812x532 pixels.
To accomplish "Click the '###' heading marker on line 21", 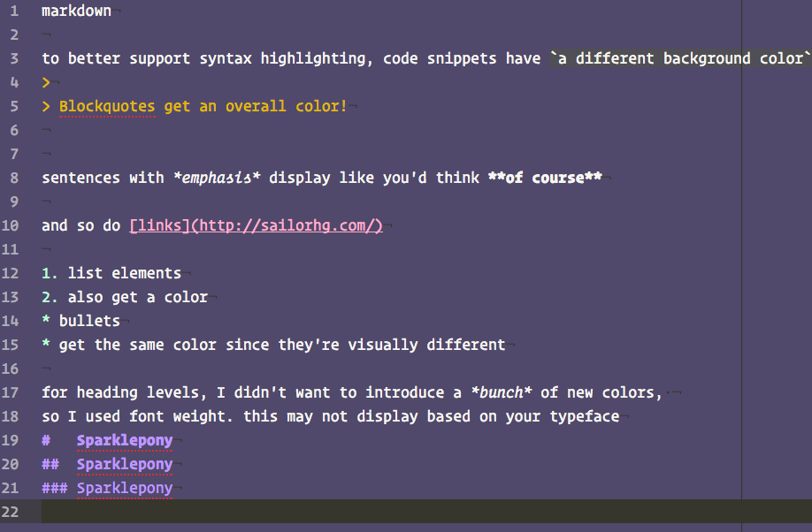I will coord(55,488).
